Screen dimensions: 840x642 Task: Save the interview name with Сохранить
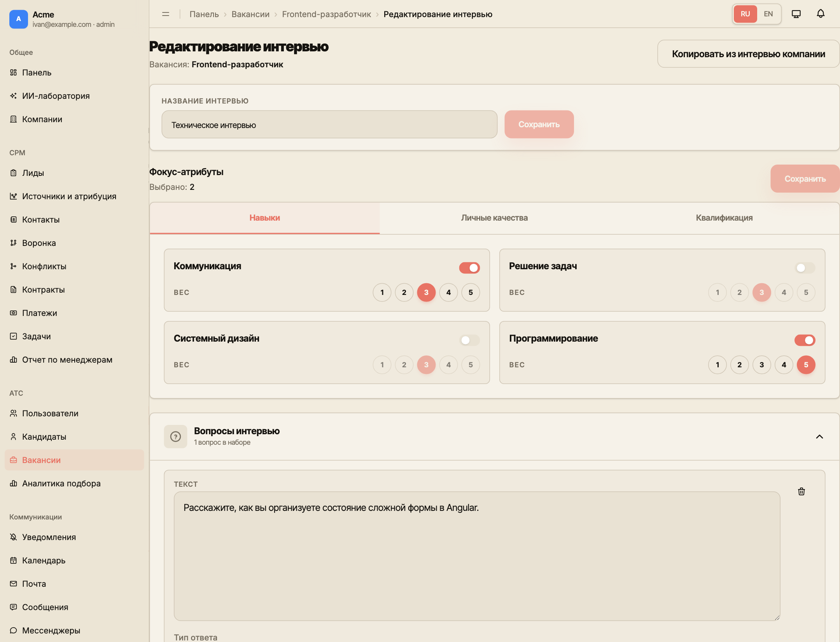pyautogui.click(x=539, y=125)
